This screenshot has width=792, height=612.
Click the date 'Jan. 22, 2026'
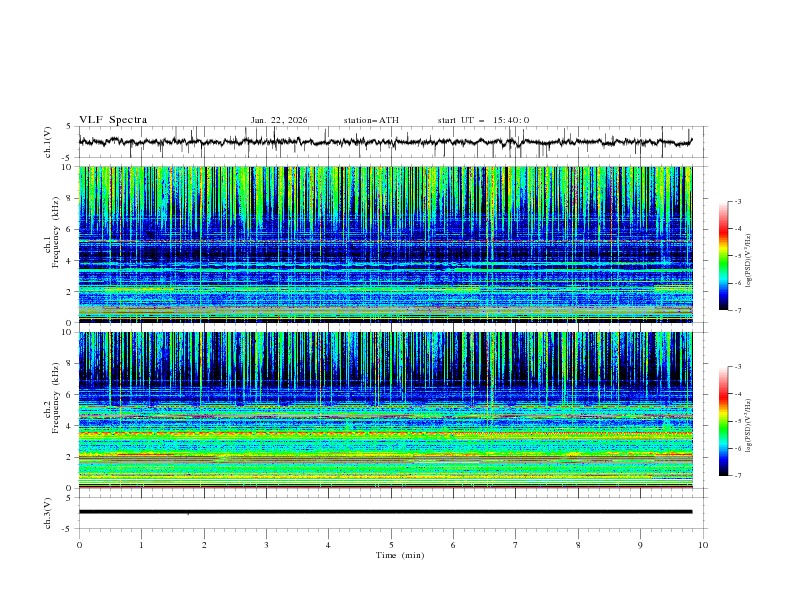click(x=279, y=120)
